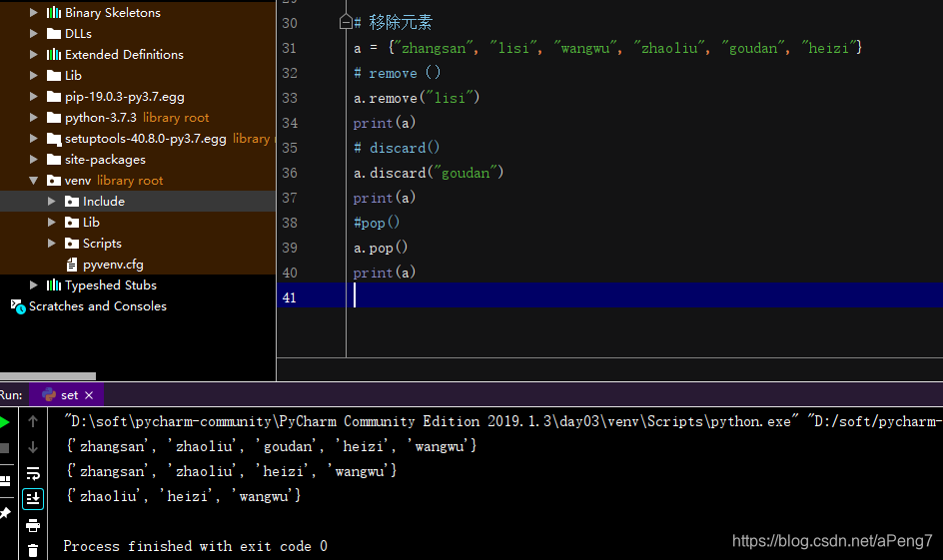Select the 'set' run tab

(66, 395)
